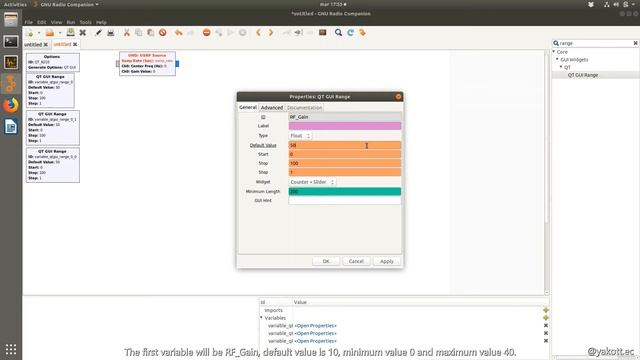Open the Run menu
Viewport: 640px width, 360px height.
pos(71,22)
